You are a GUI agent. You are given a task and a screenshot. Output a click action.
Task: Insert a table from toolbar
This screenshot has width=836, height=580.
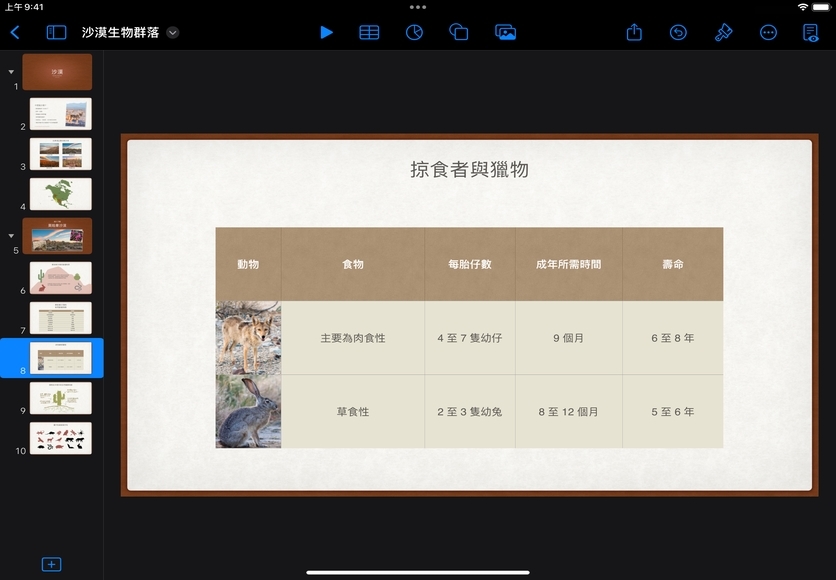coord(369,32)
